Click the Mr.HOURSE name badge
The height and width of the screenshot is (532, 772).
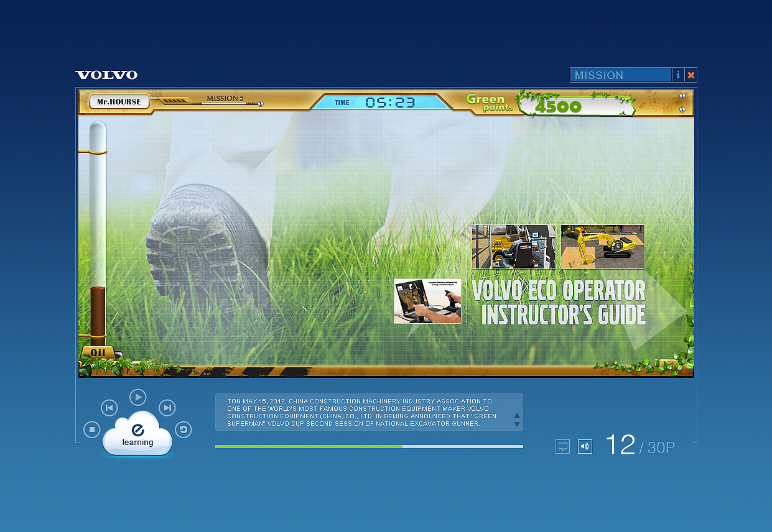point(119,101)
